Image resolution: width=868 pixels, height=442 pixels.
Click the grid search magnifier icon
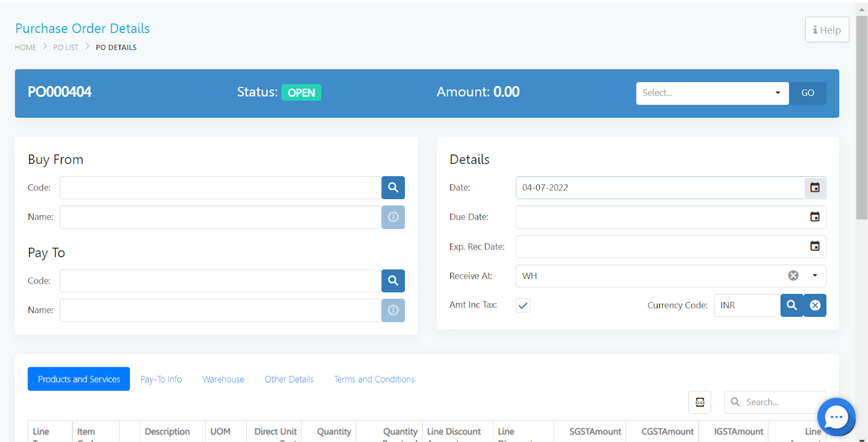(735, 402)
